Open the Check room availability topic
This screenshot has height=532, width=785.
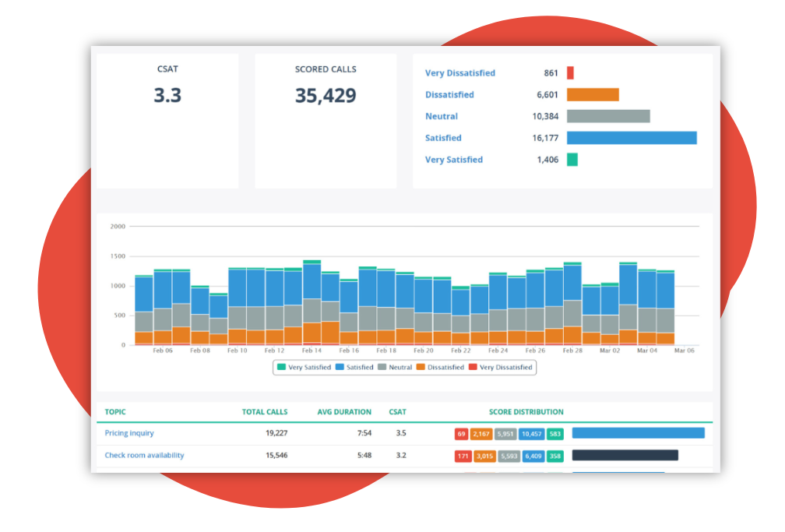pyautogui.click(x=146, y=456)
